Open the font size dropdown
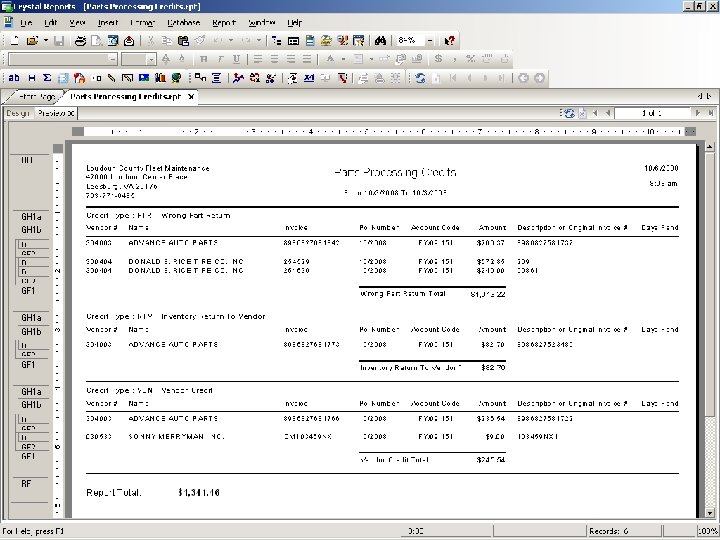The height and width of the screenshot is (540, 720). click(151, 60)
